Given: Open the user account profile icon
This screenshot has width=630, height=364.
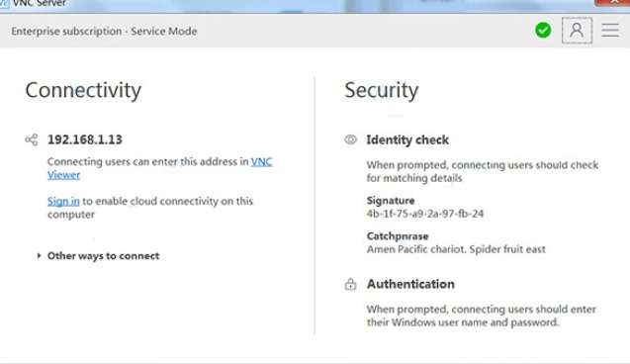Looking at the screenshot, I should [x=577, y=30].
